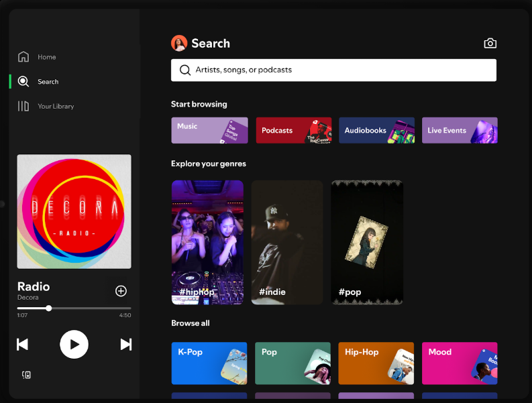Go back to previous track

pyautogui.click(x=23, y=344)
